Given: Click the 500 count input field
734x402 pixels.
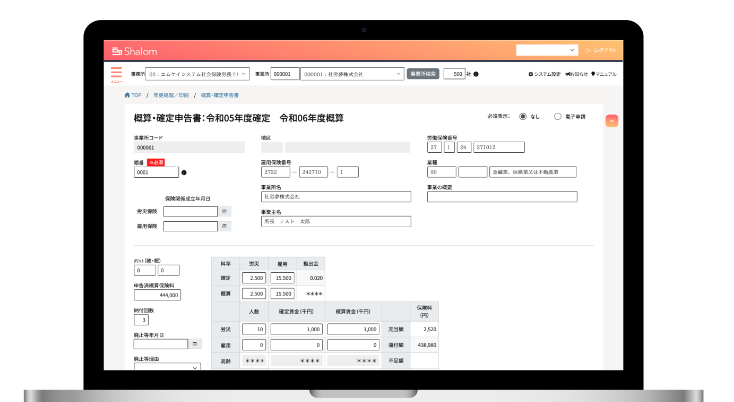Looking at the screenshot, I should [x=454, y=74].
